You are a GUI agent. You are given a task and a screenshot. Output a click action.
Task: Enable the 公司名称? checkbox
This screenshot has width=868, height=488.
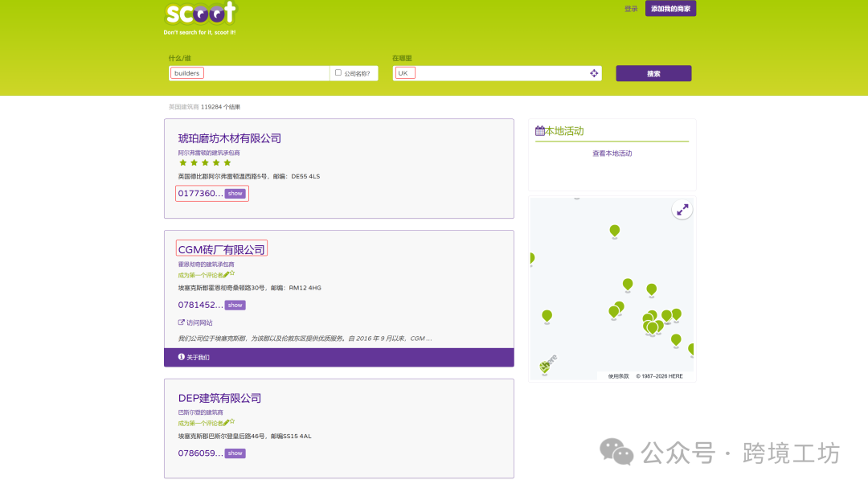click(x=338, y=72)
